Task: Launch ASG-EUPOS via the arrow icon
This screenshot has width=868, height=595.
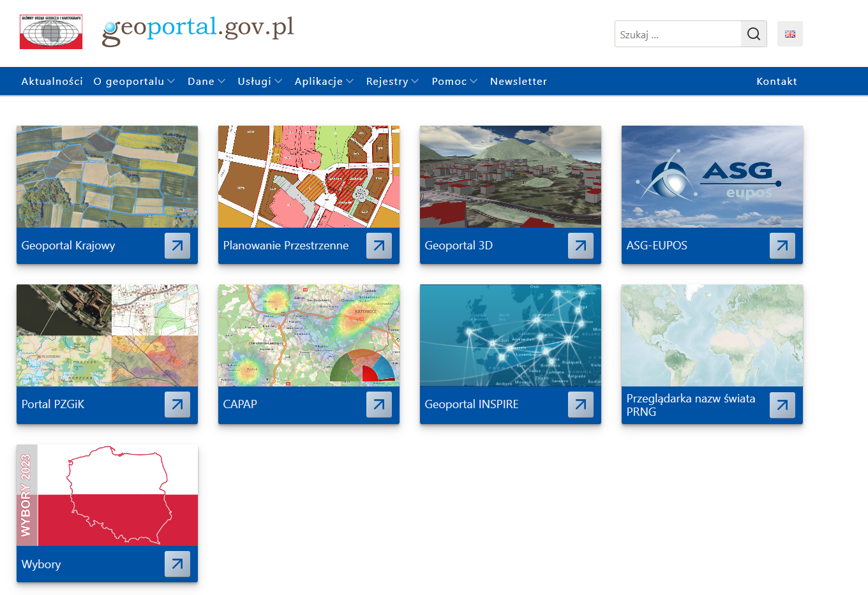Action: click(782, 246)
